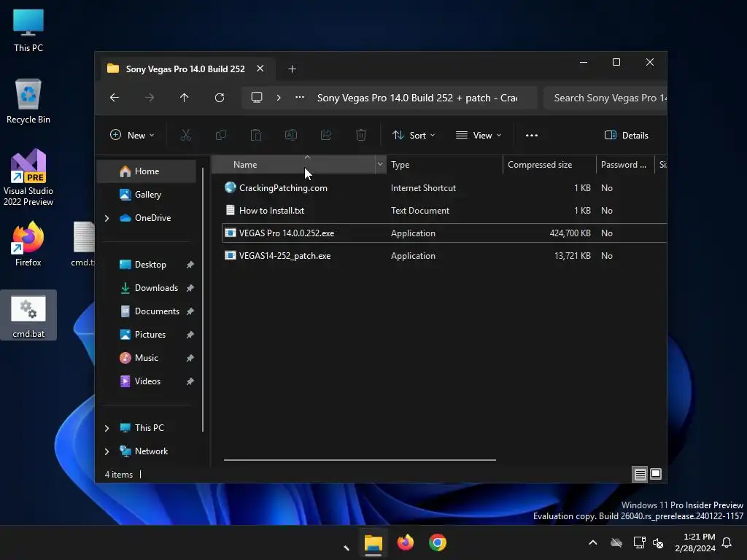Viewport: 747px width, 560px height.
Task: Open the New item dropdown
Action: pos(133,135)
